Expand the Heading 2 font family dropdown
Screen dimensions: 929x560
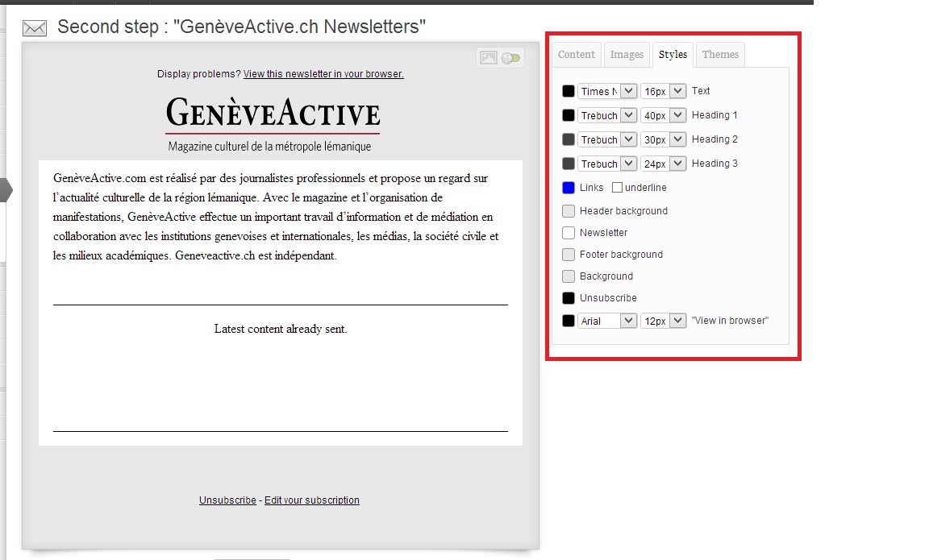point(607,139)
